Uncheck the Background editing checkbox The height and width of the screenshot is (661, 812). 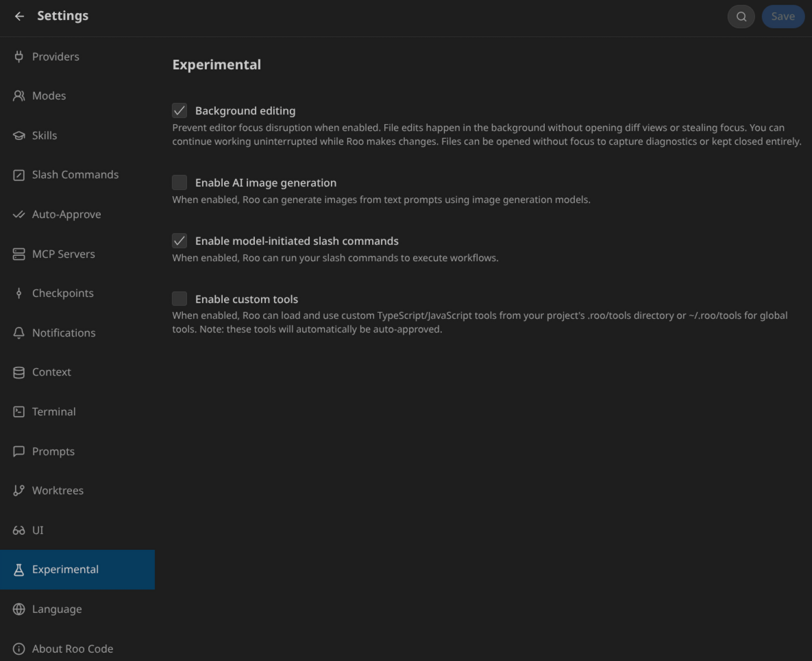(180, 111)
